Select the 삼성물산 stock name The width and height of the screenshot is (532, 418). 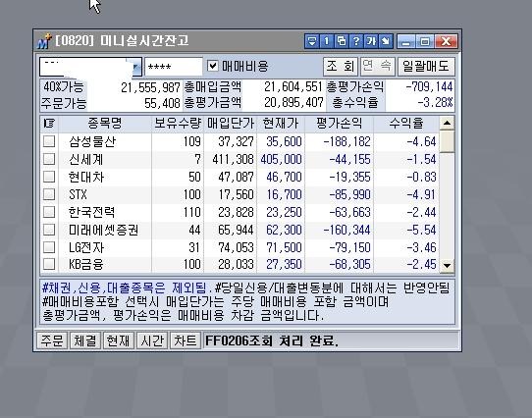[92, 141]
